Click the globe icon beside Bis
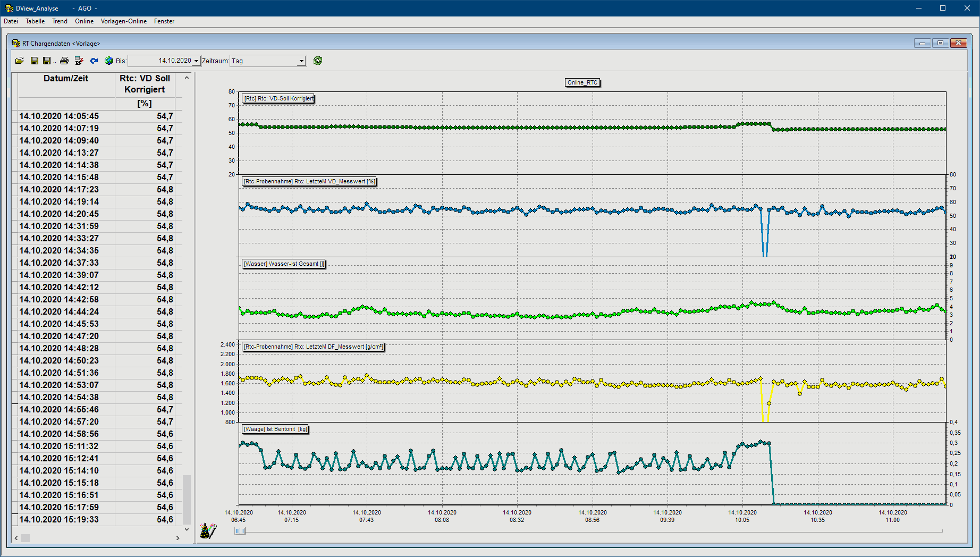980x557 pixels. 109,61
